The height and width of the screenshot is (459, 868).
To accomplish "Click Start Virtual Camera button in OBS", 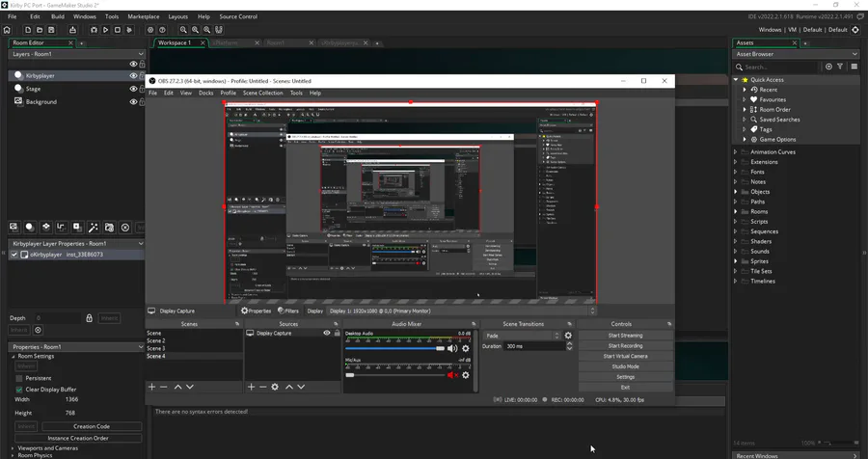I will coord(626,356).
